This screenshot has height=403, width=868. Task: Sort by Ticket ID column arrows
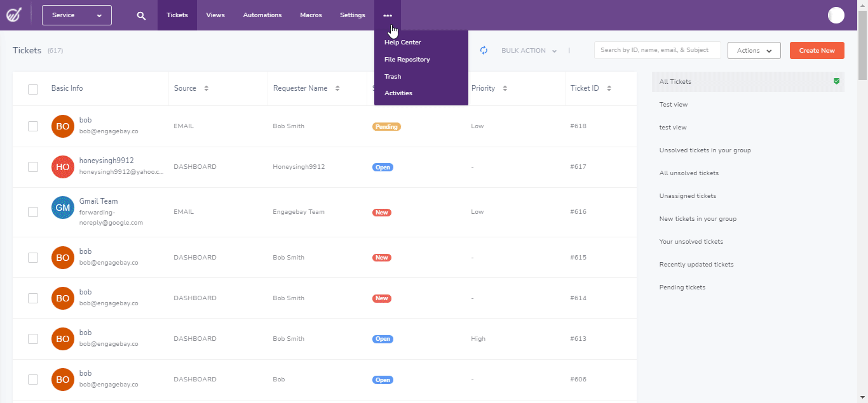609,88
